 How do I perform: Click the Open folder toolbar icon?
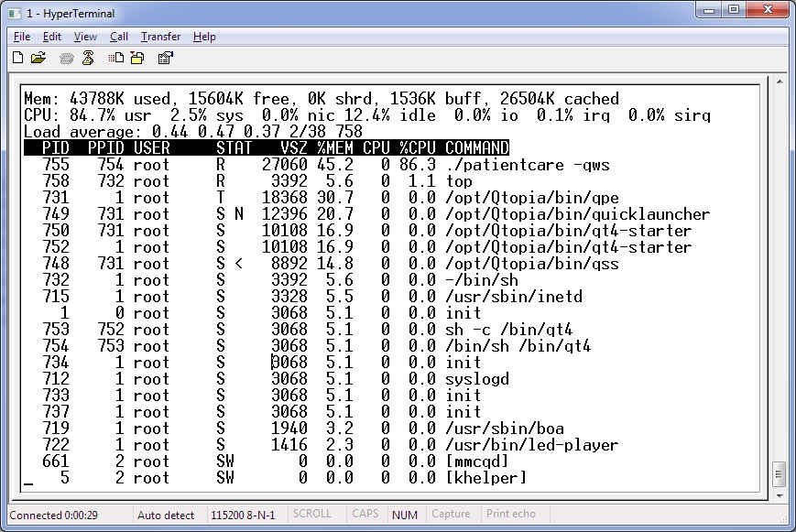pyautogui.click(x=38, y=59)
